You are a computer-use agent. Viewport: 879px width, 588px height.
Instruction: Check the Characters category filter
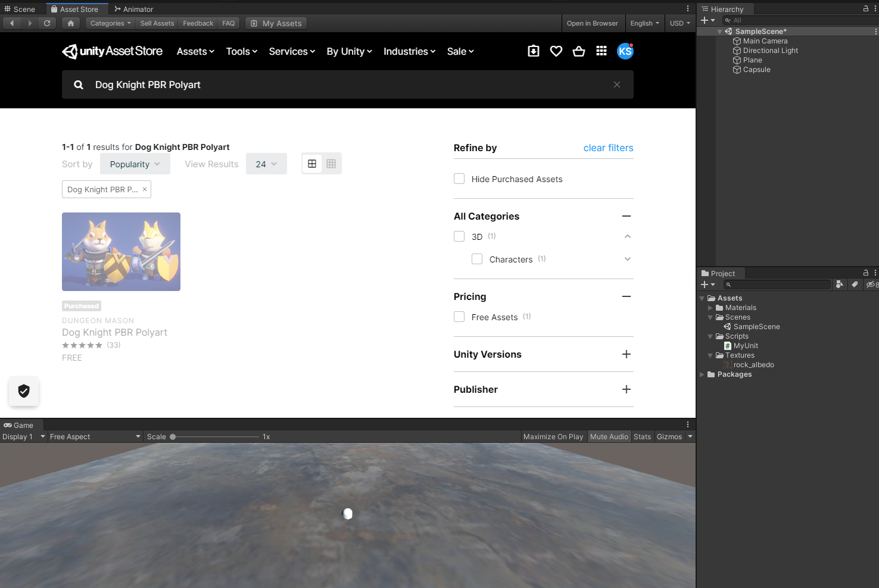point(477,259)
